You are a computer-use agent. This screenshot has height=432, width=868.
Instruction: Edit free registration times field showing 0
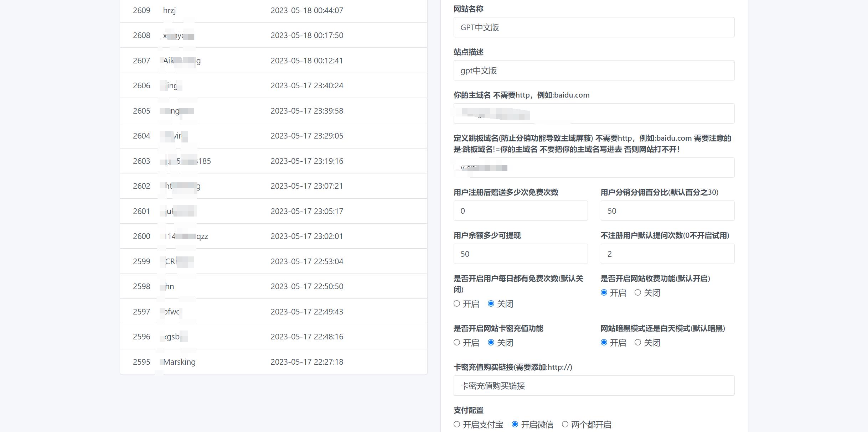[520, 210]
